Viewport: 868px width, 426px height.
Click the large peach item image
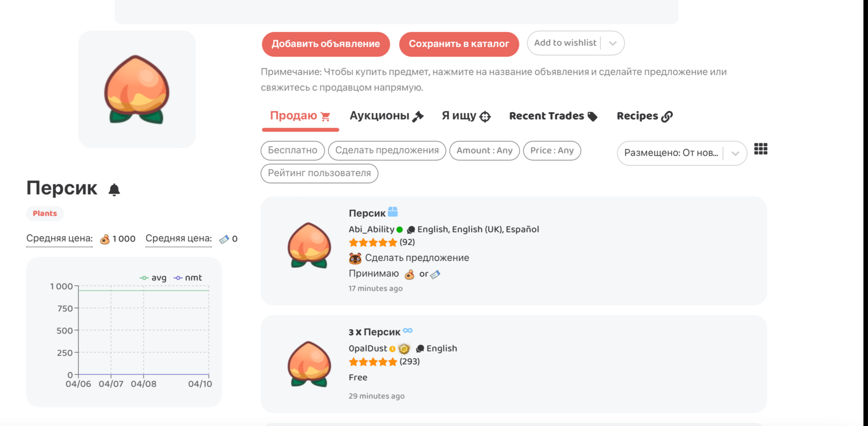pyautogui.click(x=137, y=89)
